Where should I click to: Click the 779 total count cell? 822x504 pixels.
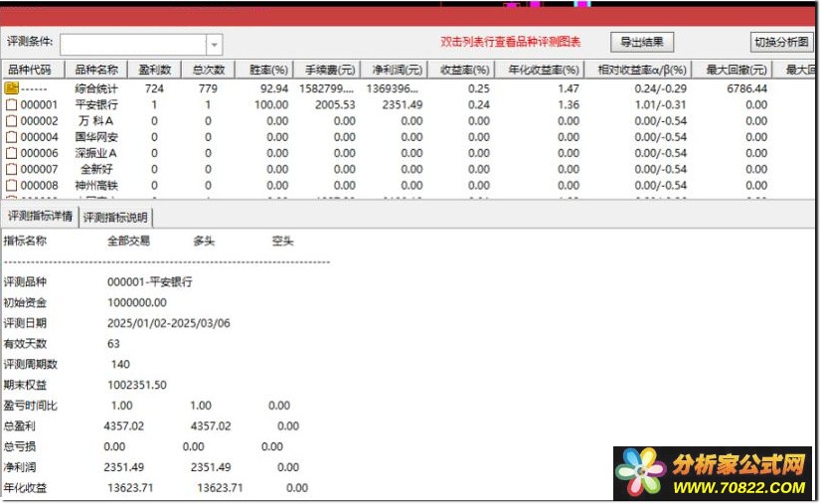click(x=208, y=88)
